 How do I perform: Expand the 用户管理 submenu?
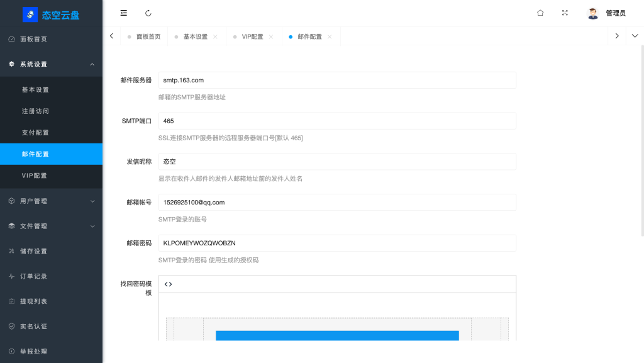(92, 201)
